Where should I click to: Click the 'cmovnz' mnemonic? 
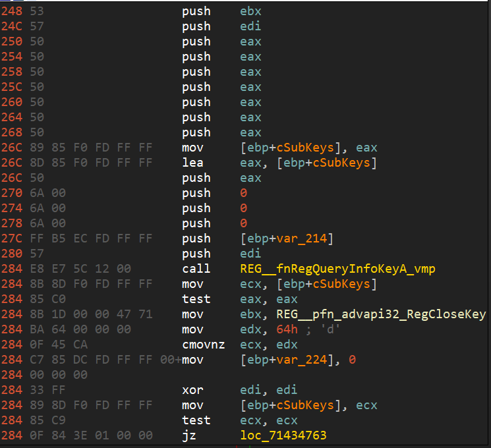[204, 345]
